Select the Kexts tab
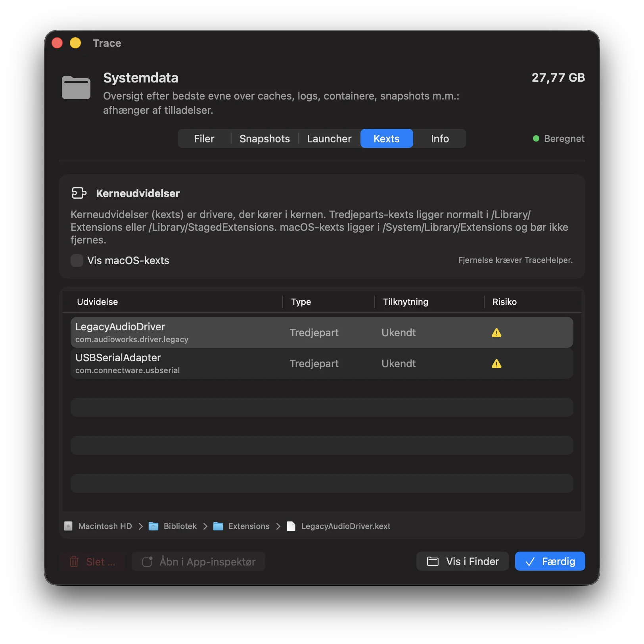The width and height of the screenshot is (644, 644). pyautogui.click(x=387, y=139)
